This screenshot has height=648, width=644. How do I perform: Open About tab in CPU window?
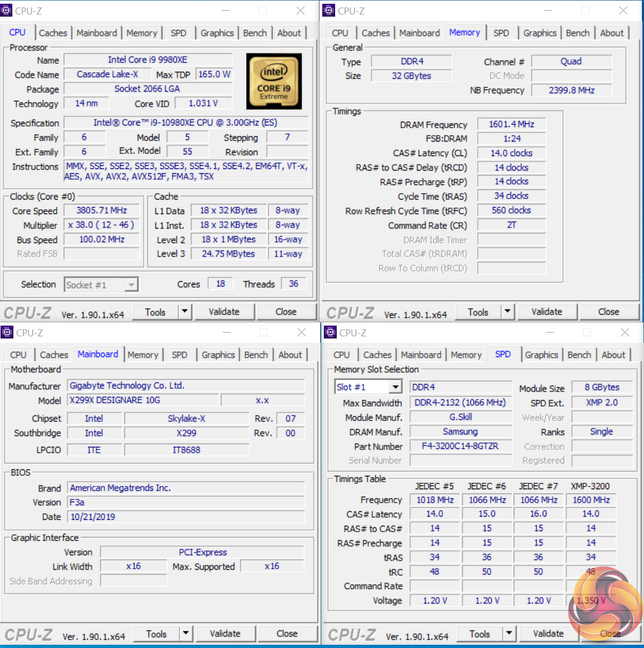(289, 33)
